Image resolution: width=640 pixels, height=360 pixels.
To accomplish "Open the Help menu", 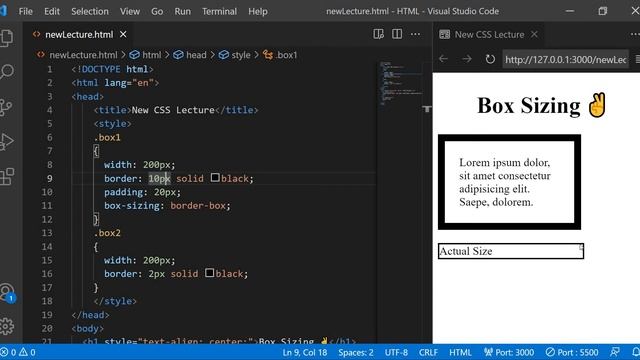I will [258, 11].
